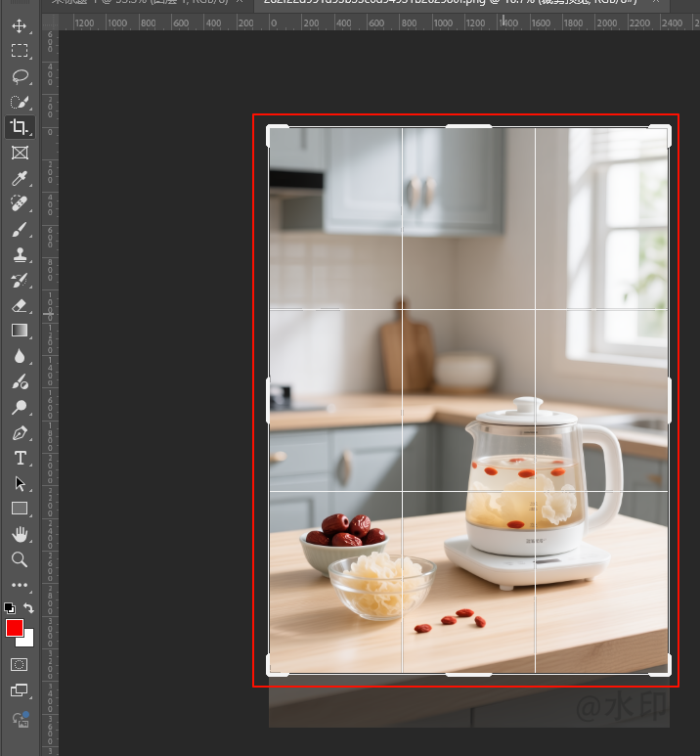Image resolution: width=700 pixels, height=756 pixels.
Task: Select the Spot Healing Brush tool
Action: (20, 204)
